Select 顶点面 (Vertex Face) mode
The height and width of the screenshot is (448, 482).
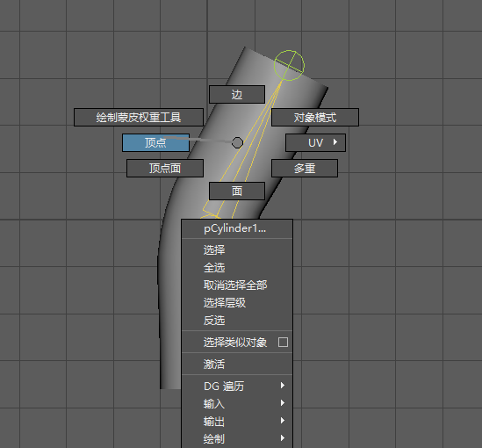(165, 168)
